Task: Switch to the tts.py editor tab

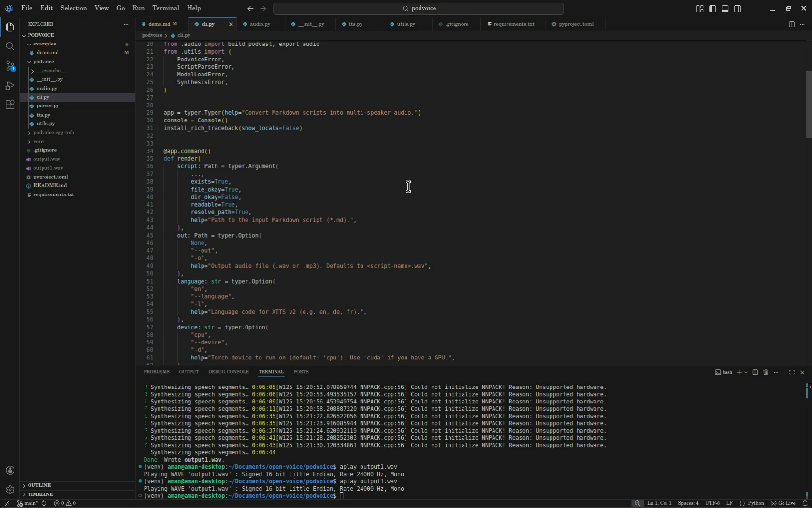Action: click(355, 24)
